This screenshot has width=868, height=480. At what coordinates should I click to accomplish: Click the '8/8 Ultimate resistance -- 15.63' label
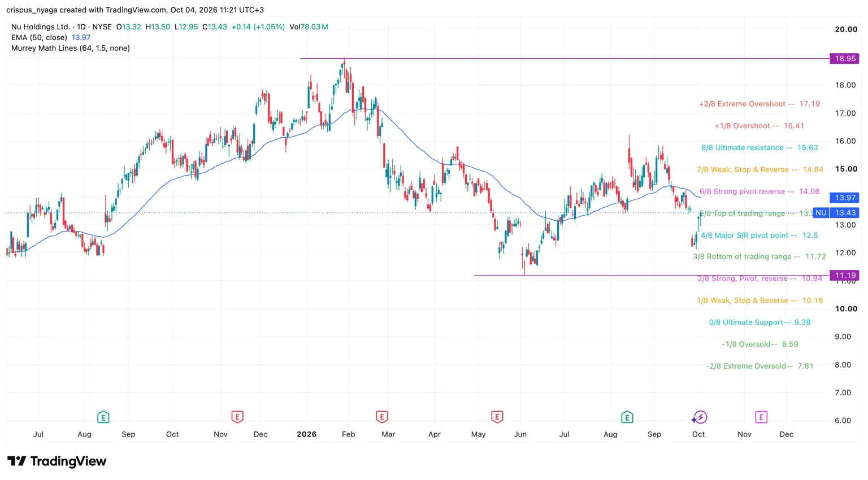759,148
